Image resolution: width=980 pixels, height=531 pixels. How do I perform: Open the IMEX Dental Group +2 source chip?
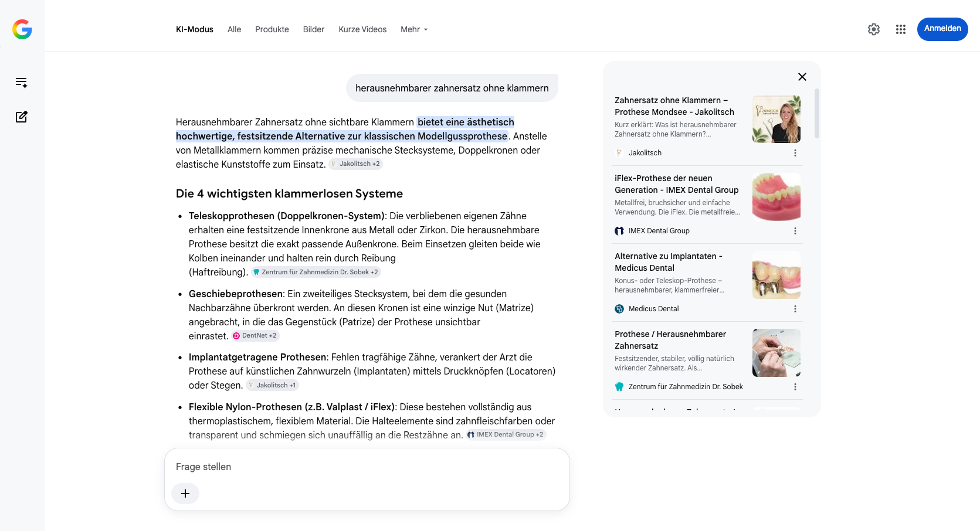[506, 434]
